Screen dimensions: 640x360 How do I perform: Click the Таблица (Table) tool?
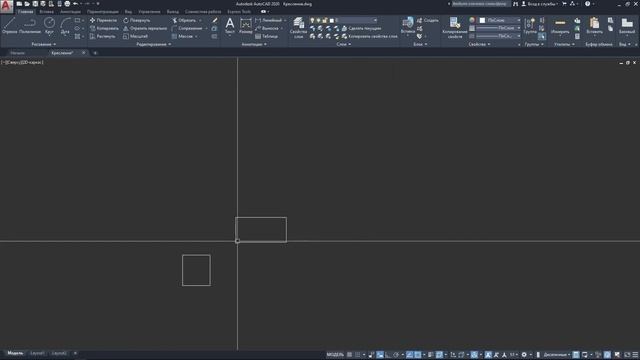click(x=266, y=36)
